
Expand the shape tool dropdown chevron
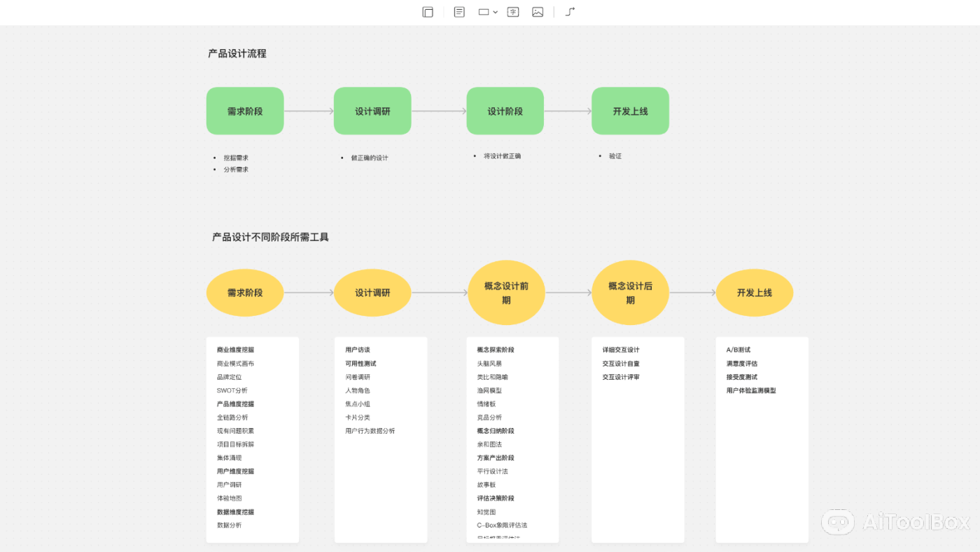pos(496,12)
